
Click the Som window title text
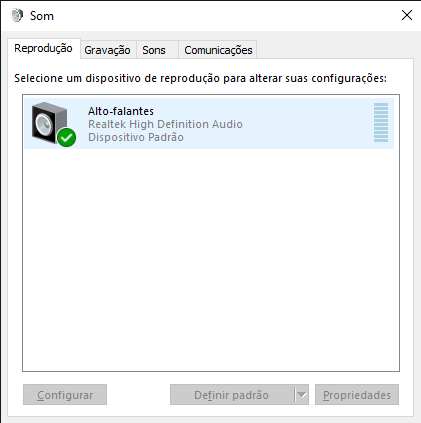coord(42,16)
